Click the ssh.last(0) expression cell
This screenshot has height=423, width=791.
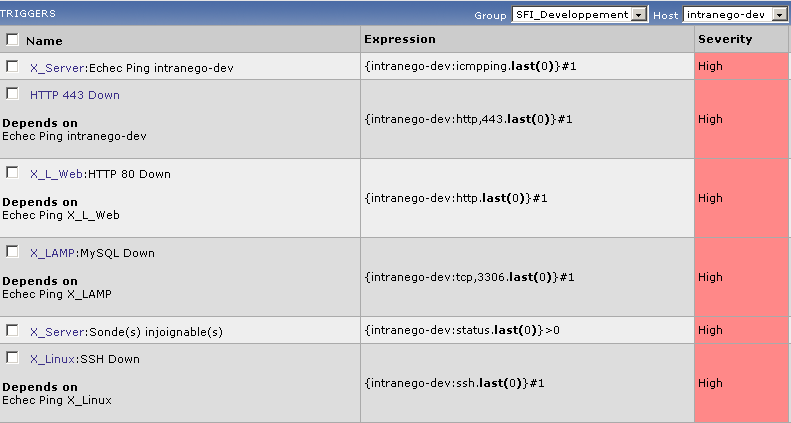tap(468, 383)
